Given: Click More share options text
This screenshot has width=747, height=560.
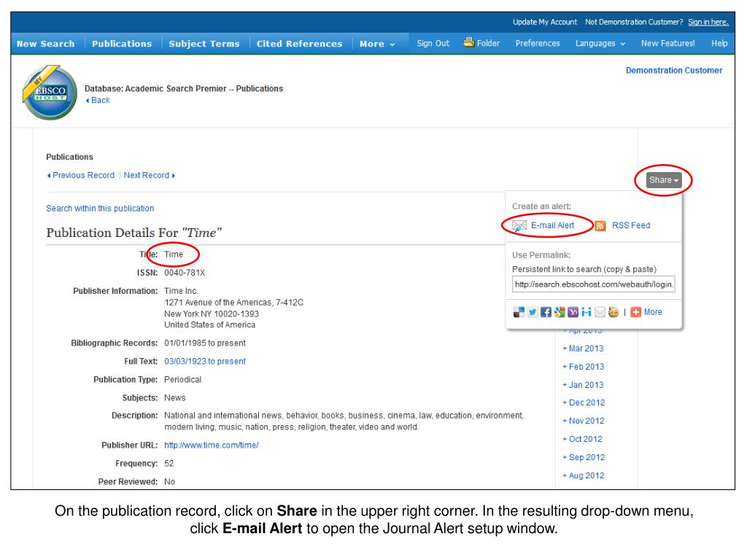Looking at the screenshot, I should tap(653, 312).
